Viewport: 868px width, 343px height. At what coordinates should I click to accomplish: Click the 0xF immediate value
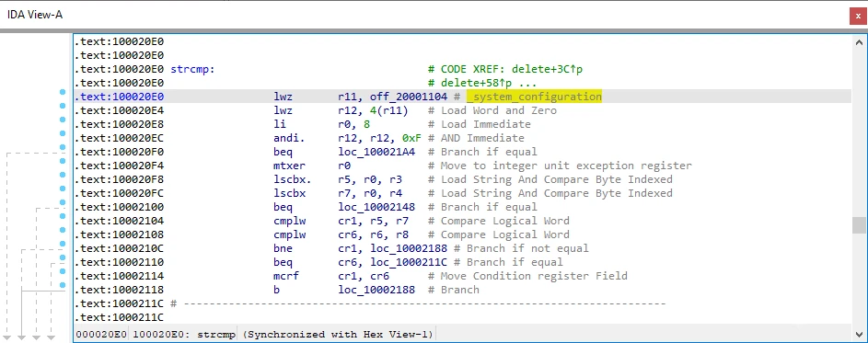pyautogui.click(x=411, y=138)
